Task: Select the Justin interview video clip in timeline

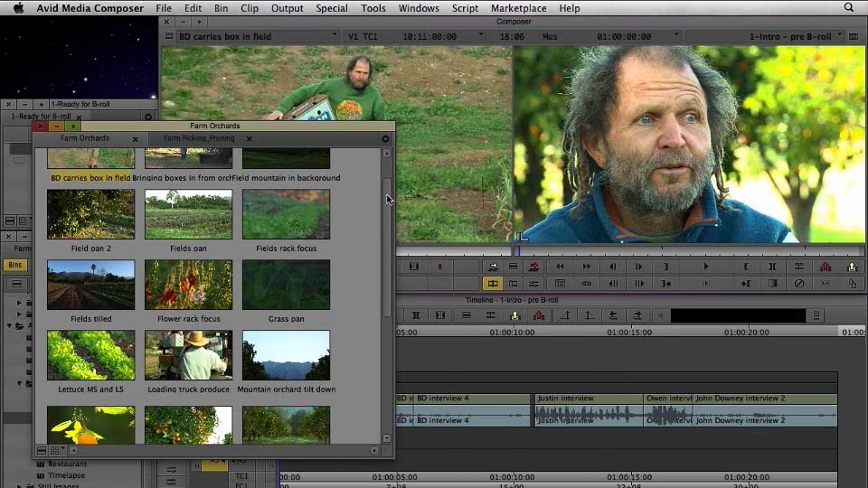Action: [589, 399]
